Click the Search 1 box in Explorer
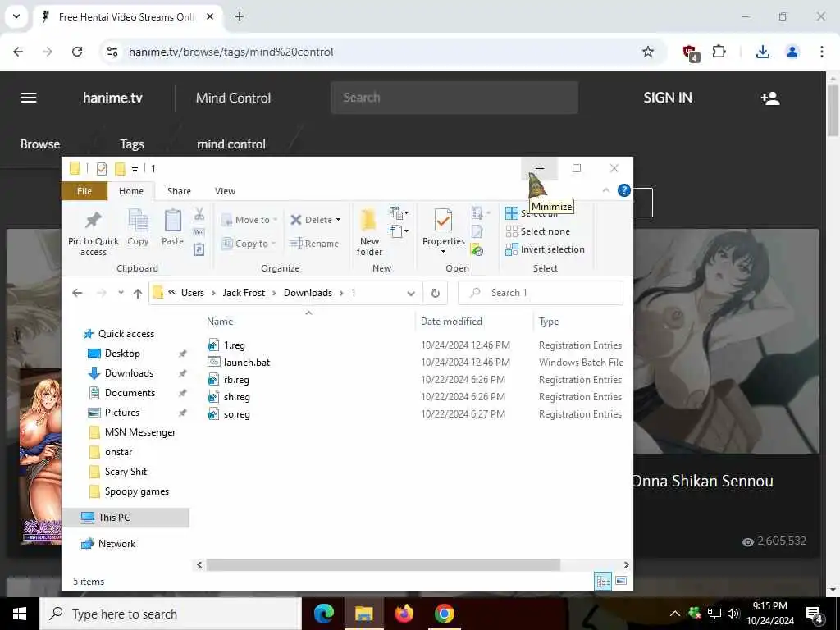This screenshot has width=840, height=630. (x=541, y=293)
